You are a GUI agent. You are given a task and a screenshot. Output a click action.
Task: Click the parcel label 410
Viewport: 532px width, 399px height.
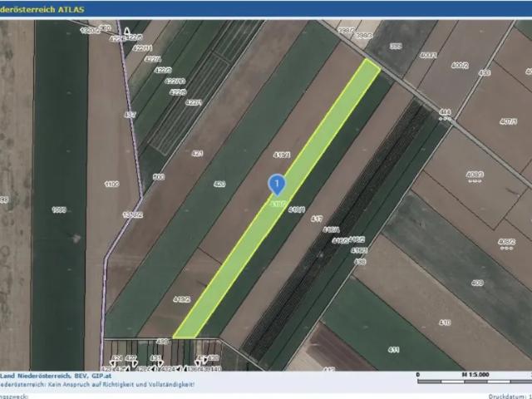pyautogui.click(x=445, y=323)
